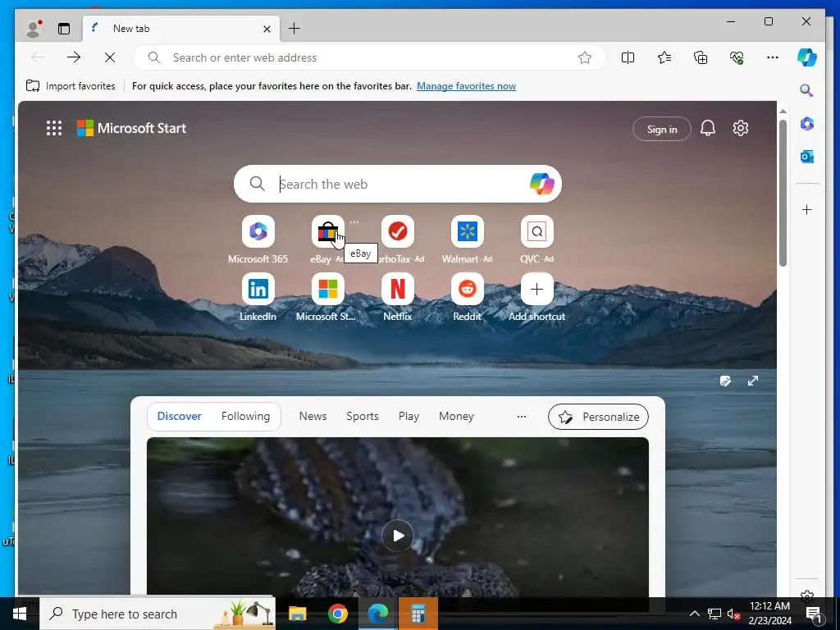
Task: Open the Money tab
Action: (456, 416)
